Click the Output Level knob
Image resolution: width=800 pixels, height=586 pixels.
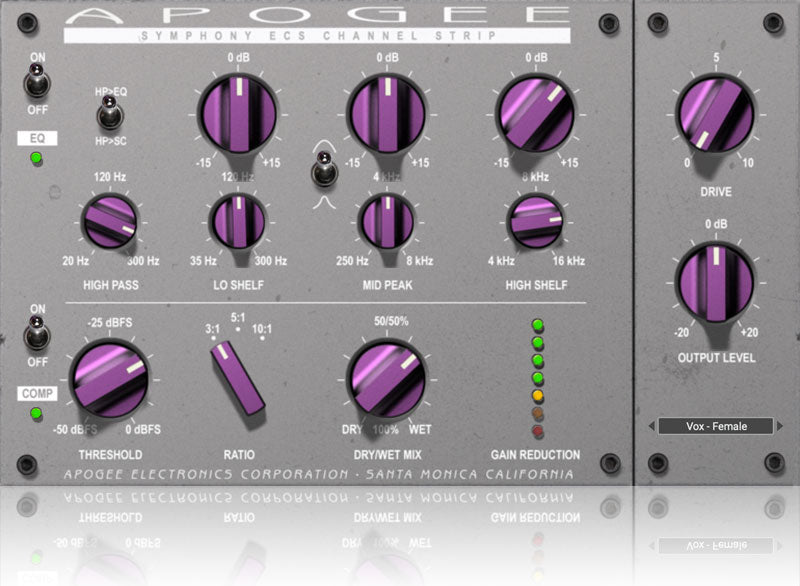tap(715, 283)
